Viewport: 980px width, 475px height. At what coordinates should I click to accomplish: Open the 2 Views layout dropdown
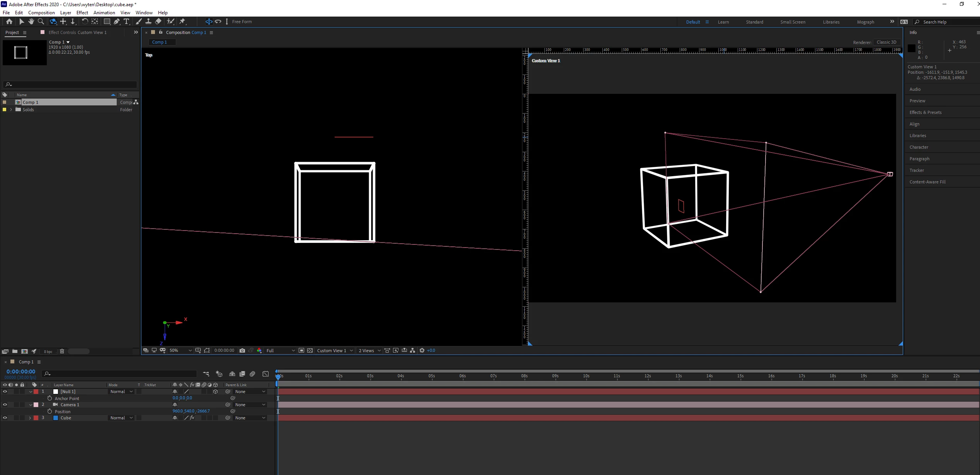point(369,351)
